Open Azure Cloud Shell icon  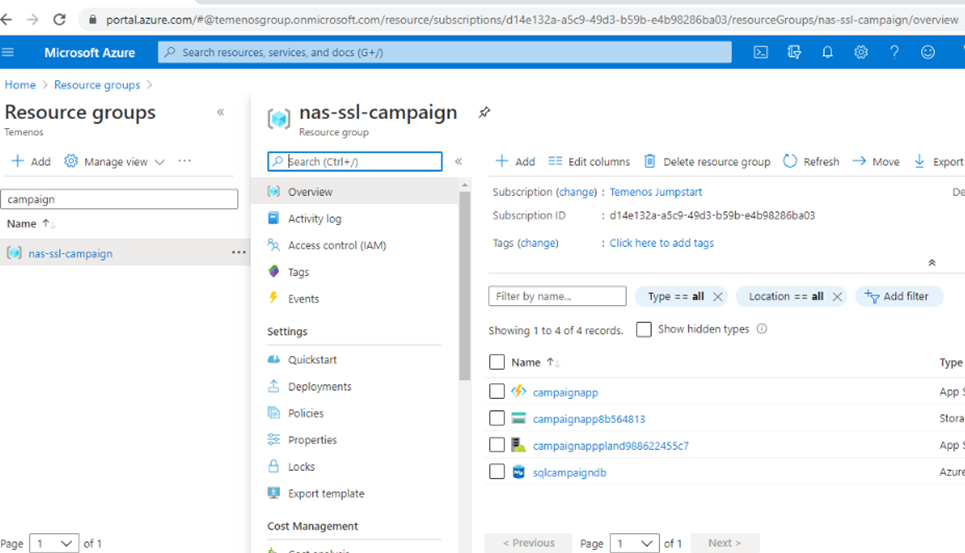click(760, 52)
